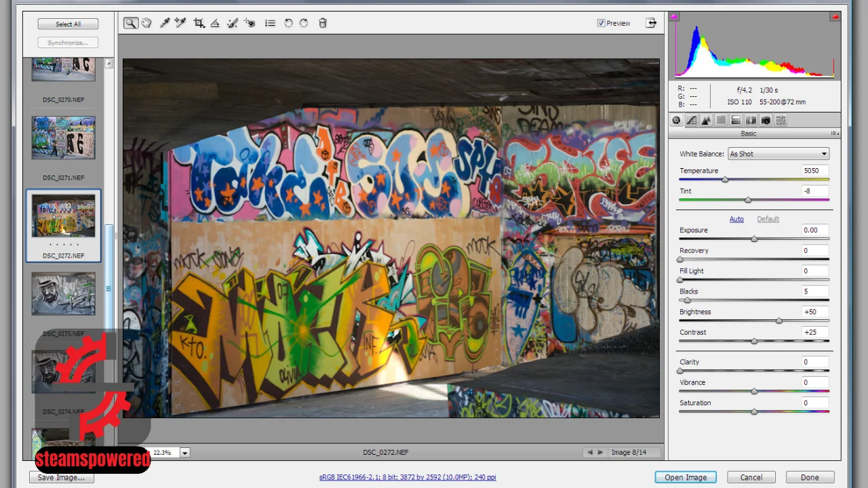Select the DSC_0272.NEF thumbnail

pyautogui.click(x=63, y=216)
